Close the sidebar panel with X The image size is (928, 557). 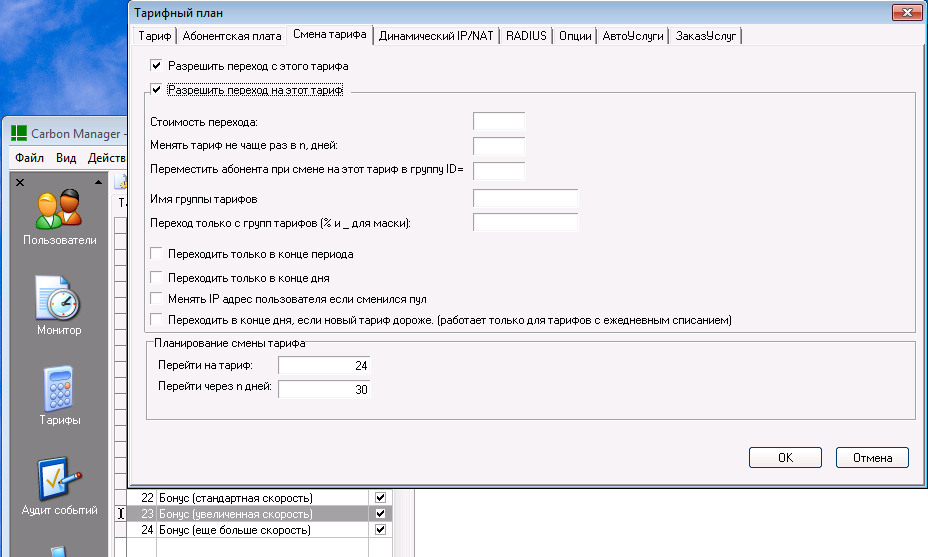[19, 182]
